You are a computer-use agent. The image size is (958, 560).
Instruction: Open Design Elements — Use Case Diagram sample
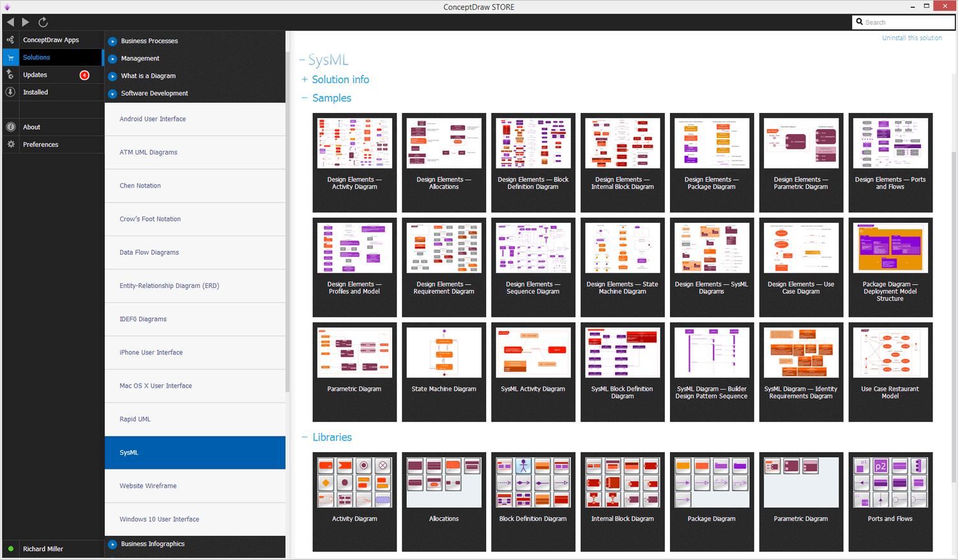(801, 268)
